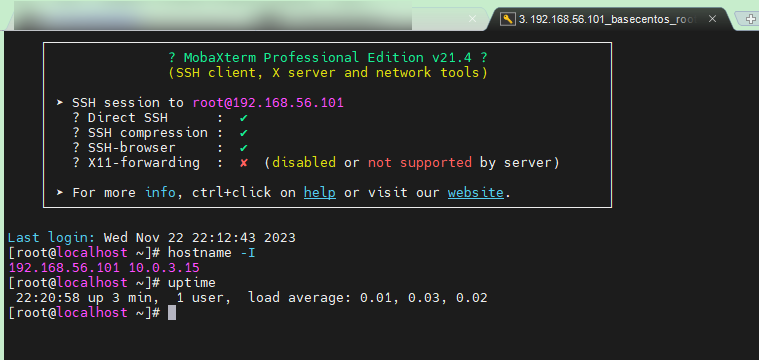The height and width of the screenshot is (360, 759).
Task: Click the key icon on the session tab
Action: (x=508, y=19)
